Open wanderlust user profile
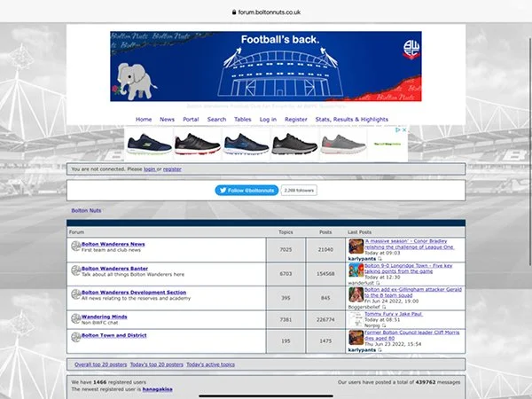Image resolution: width=532 pixels, height=399 pixels. click(361, 283)
